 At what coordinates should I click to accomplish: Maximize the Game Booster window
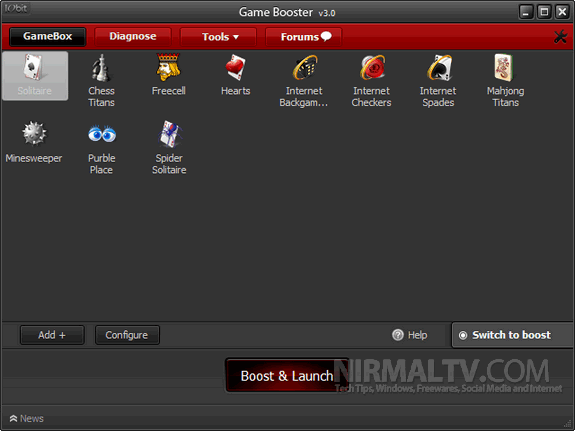(x=544, y=12)
